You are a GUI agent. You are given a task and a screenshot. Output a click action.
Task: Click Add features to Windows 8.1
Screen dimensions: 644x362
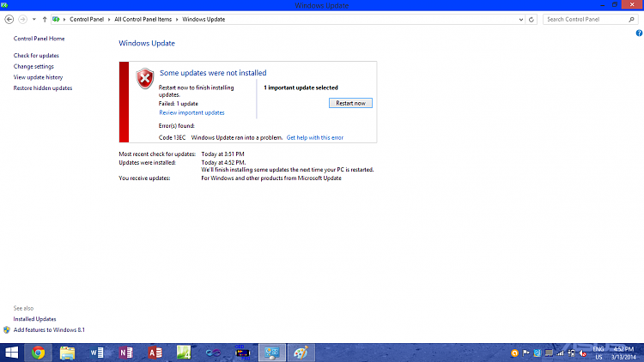[49, 330]
